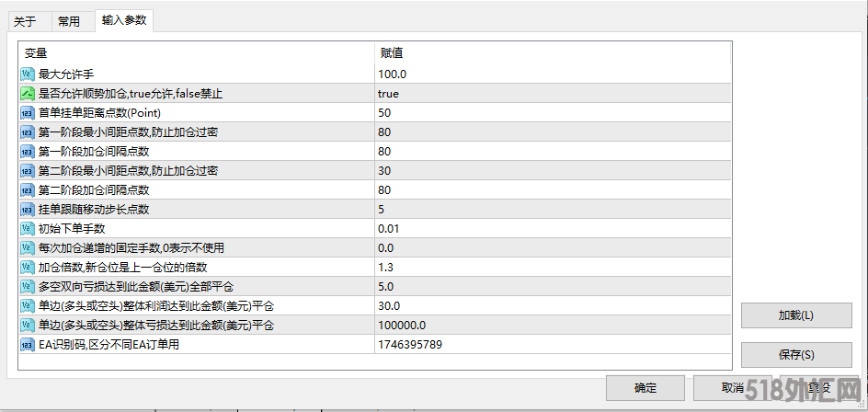The height and width of the screenshot is (412, 868).
Task: Click the icon beside 初始下单手数
Action: pos(28,229)
